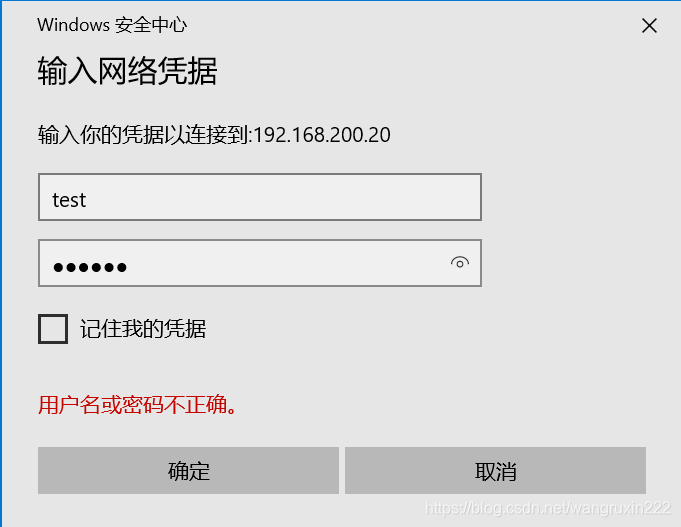Reveal password with the eye icon

(460, 263)
